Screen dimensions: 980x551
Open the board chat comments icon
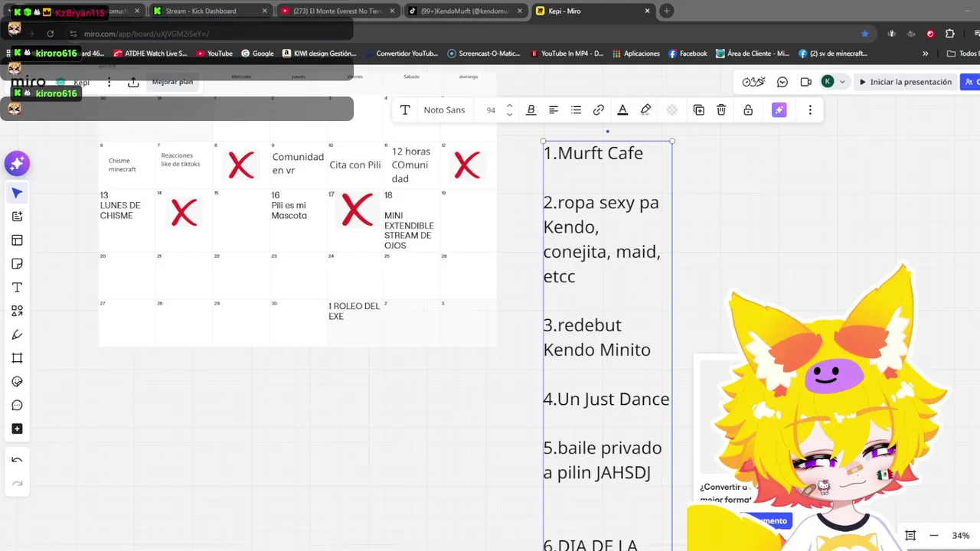click(782, 82)
